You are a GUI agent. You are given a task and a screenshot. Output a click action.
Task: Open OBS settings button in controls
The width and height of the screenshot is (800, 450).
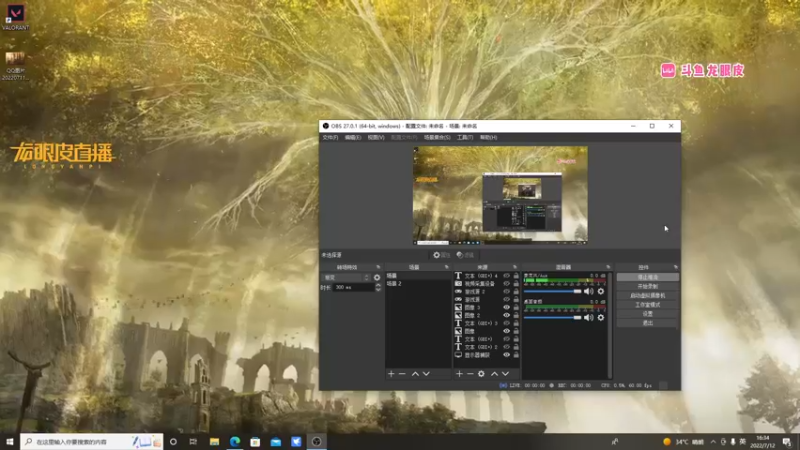(647, 314)
